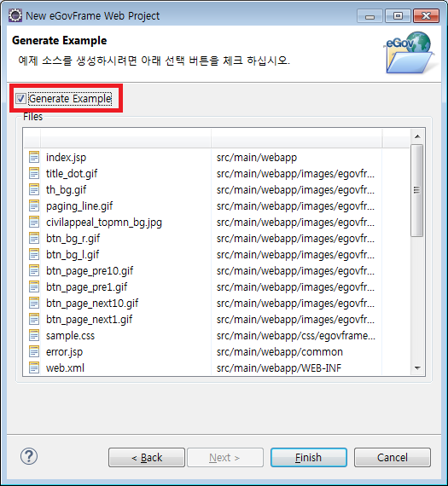The width and height of the screenshot is (448, 486).
Task: Click the src/main/webapp path of index.jsp
Action: (x=257, y=158)
